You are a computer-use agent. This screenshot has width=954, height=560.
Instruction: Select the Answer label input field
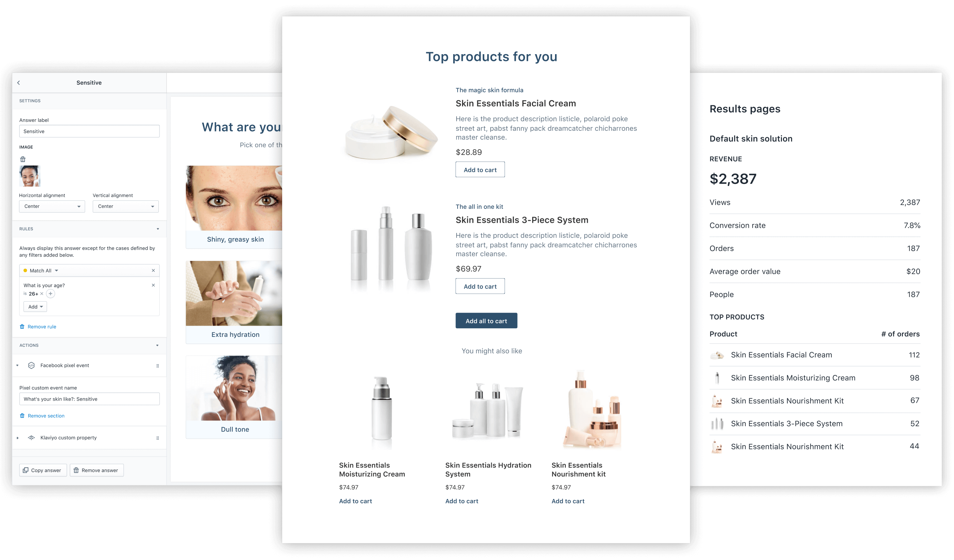(x=89, y=131)
